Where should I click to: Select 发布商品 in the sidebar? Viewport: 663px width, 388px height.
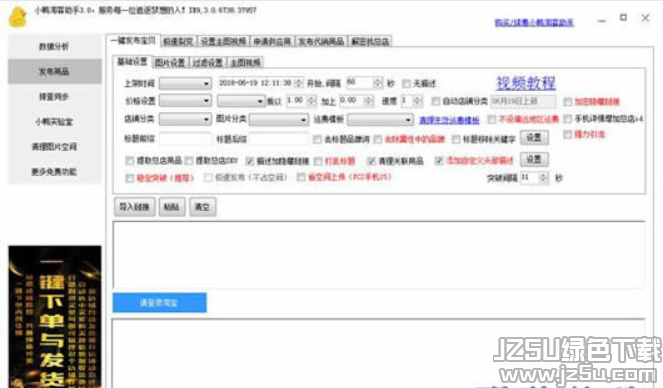point(54,71)
